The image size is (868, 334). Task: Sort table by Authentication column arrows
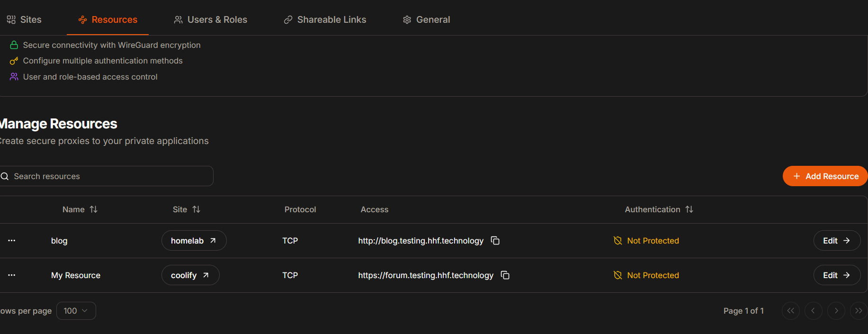[x=689, y=209]
